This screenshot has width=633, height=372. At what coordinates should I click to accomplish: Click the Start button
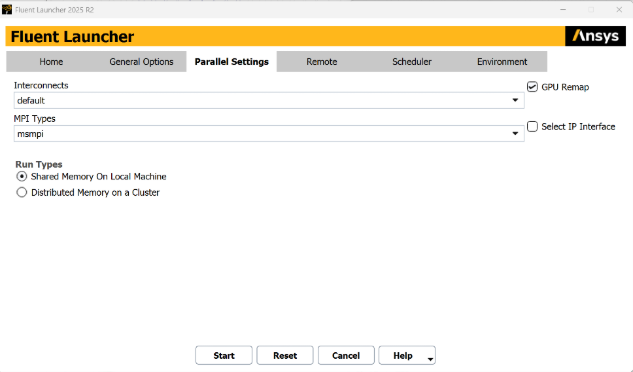[224, 355]
